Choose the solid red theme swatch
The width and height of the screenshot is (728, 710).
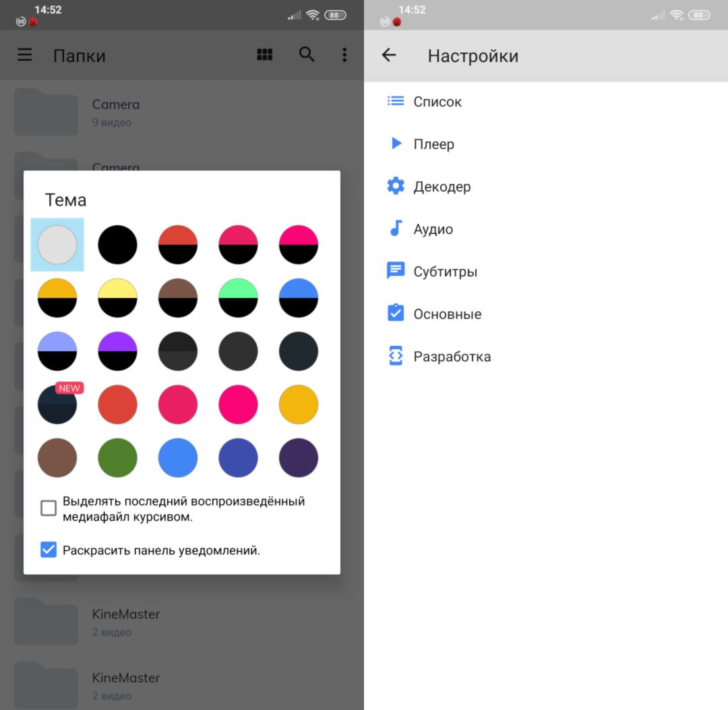pos(117,405)
